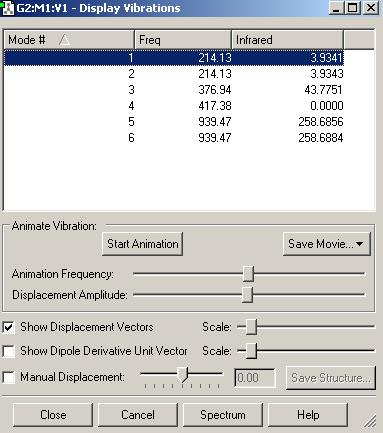This screenshot has width=383, height=433.
Task: Select mode 1 row with frequency 214.13
Action: pyautogui.click(x=174, y=58)
